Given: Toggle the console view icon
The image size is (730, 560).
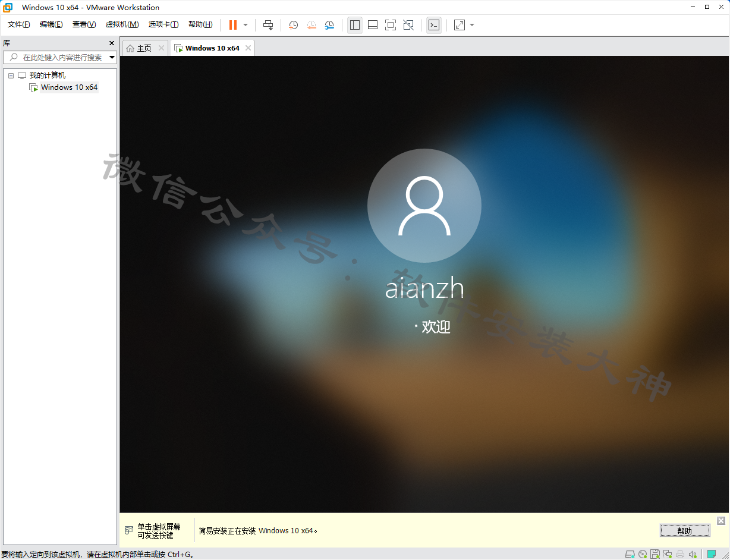Looking at the screenshot, I should click(434, 25).
